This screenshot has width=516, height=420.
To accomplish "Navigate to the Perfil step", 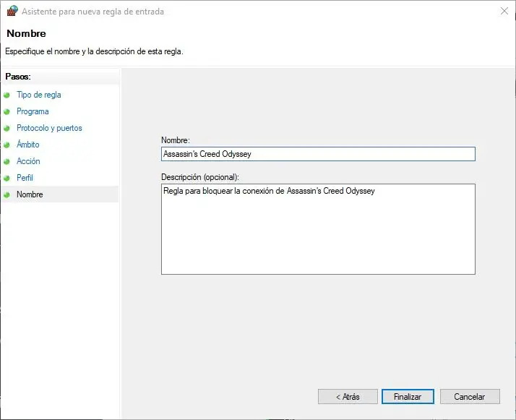I will coord(25,178).
